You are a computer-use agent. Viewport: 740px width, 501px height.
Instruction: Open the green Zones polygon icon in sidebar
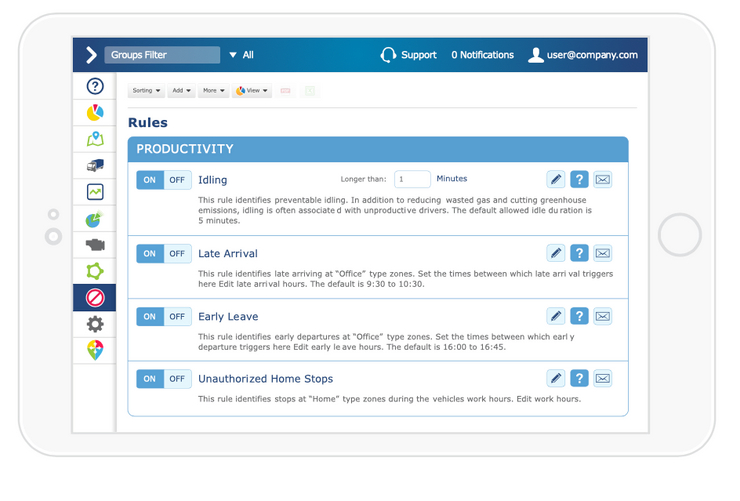[x=95, y=271]
